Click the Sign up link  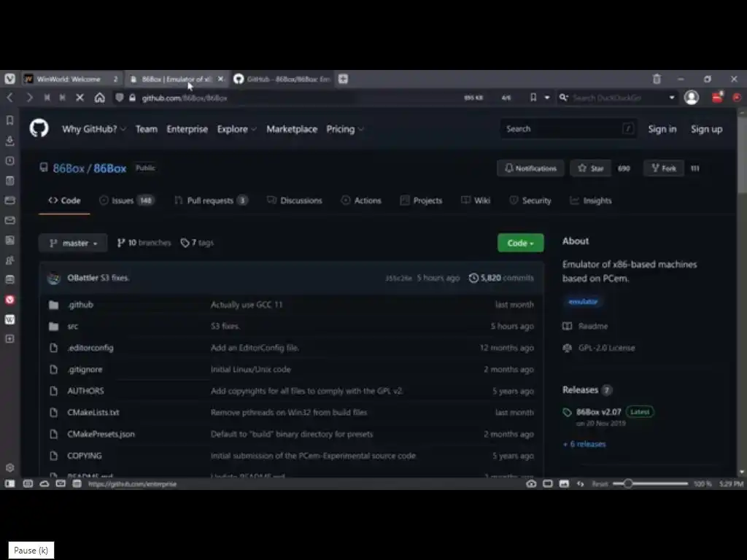pos(706,129)
